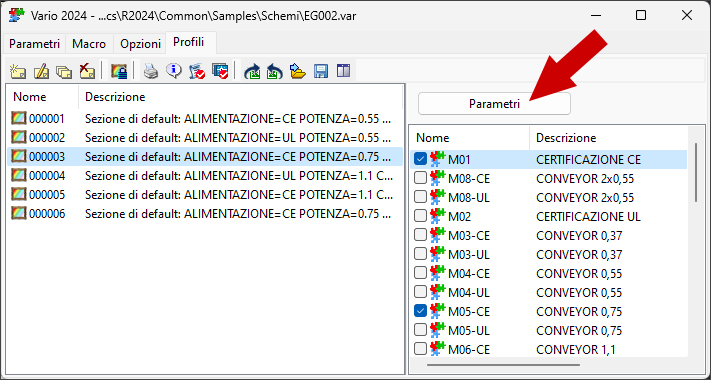Click the Delete profile red X icon
The width and height of the screenshot is (711, 380).
(x=87, y=71)
